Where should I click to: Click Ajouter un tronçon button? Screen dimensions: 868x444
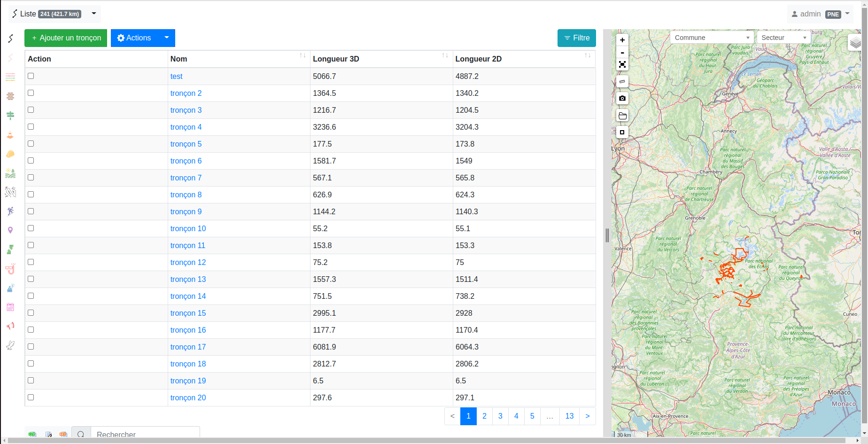pos(66,38)
